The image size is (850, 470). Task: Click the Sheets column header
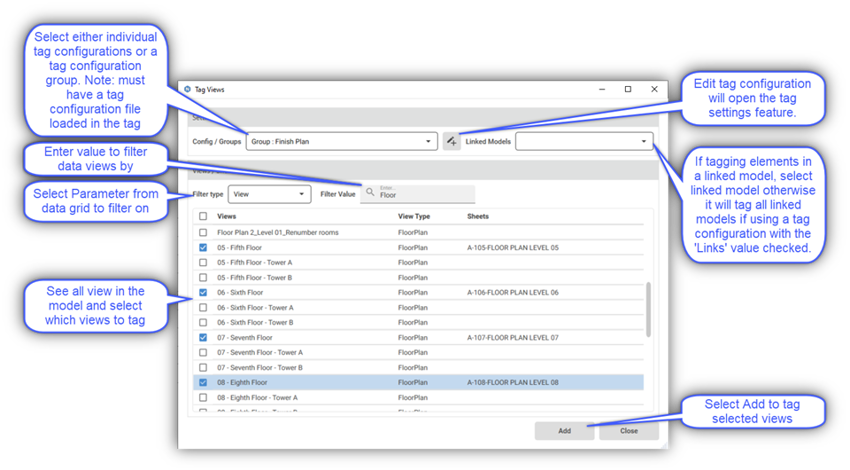[478, 216]
